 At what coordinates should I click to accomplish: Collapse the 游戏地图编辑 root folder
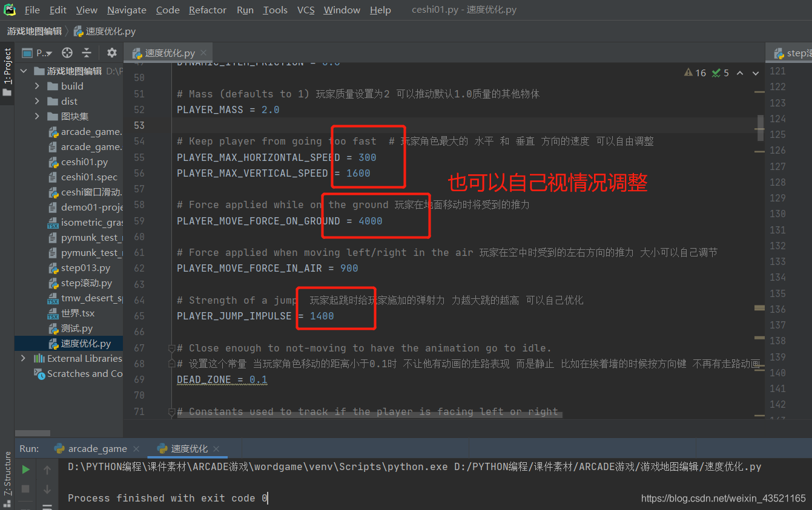coord(24,71)
